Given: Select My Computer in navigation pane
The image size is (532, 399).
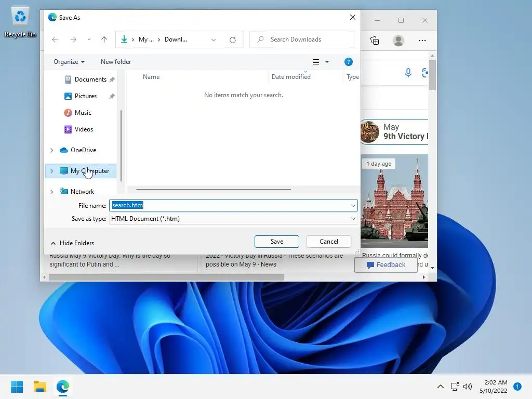Looking at the screenshot, I should tap(85, 170).
